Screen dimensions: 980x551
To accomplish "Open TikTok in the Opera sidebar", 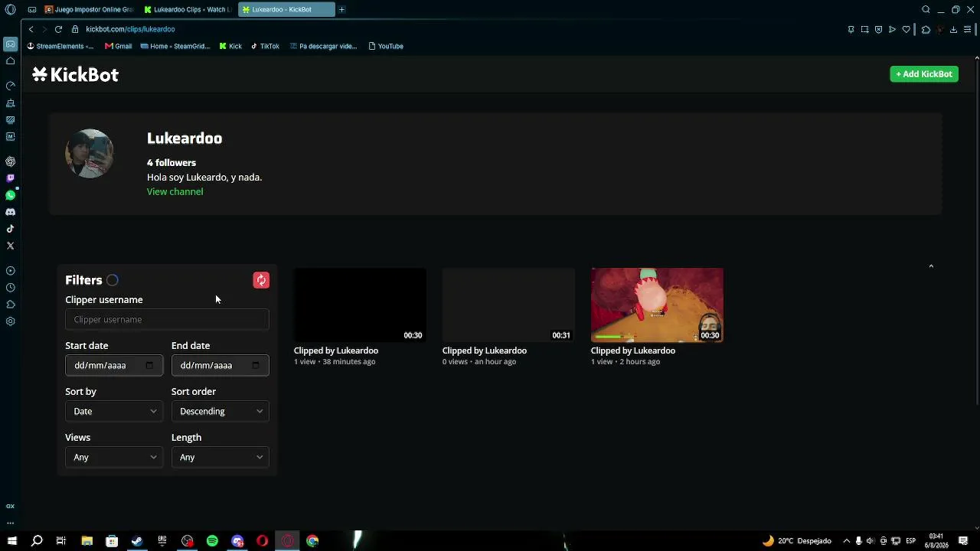I will [x=10, y=229].
